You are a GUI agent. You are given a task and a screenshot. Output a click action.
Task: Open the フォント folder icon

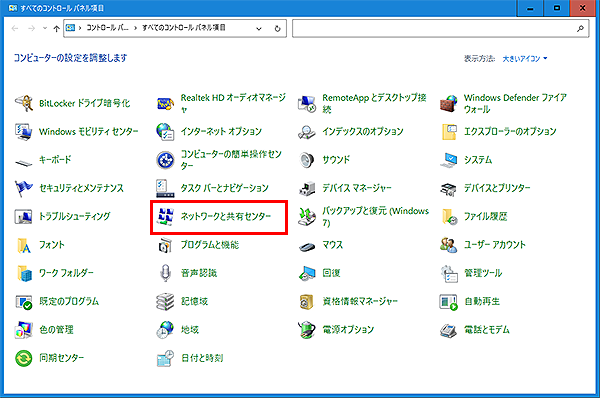pyautogui.click(x=24, y=245)
